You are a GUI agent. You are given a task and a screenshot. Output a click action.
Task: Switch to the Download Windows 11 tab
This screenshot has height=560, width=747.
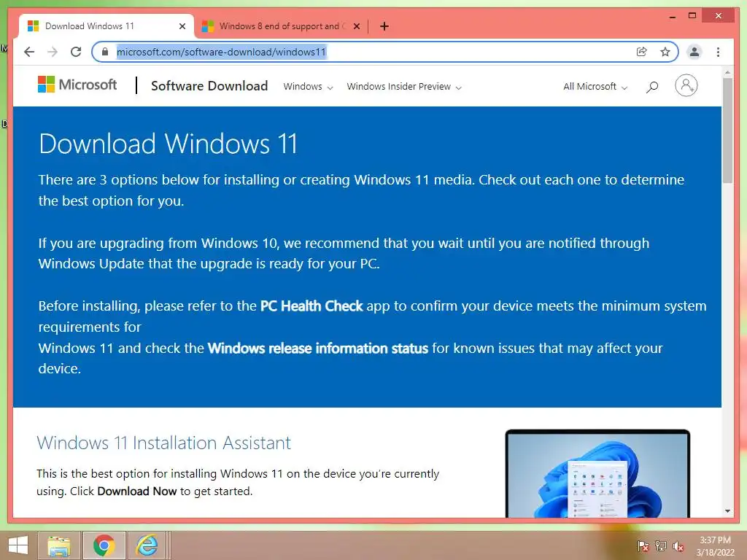pyautogui.click(x=106, y=26)
